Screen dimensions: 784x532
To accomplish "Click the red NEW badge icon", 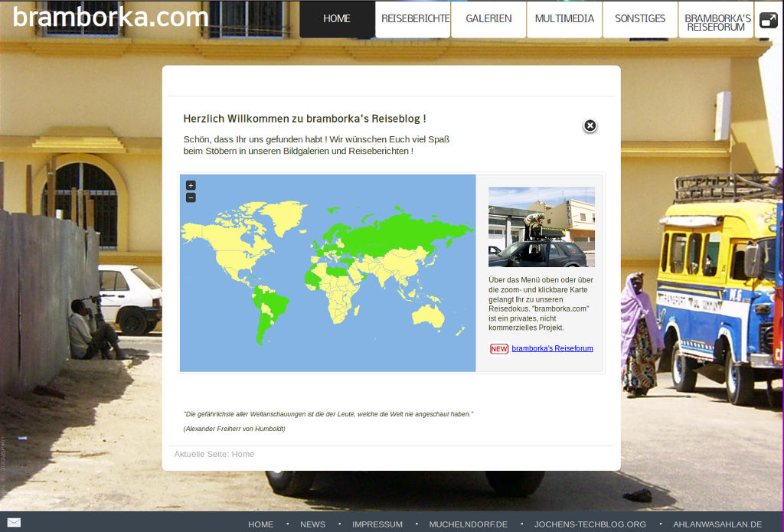I will [x=498, y=349].
